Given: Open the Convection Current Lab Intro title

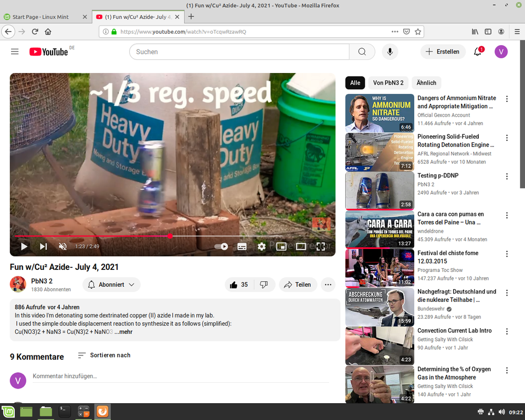Looking at the screenshot, I should (x=454, y=331).
